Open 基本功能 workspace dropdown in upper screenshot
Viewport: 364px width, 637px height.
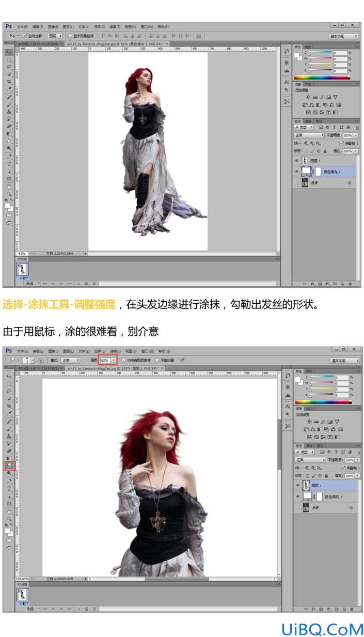[x=344, y=36]
